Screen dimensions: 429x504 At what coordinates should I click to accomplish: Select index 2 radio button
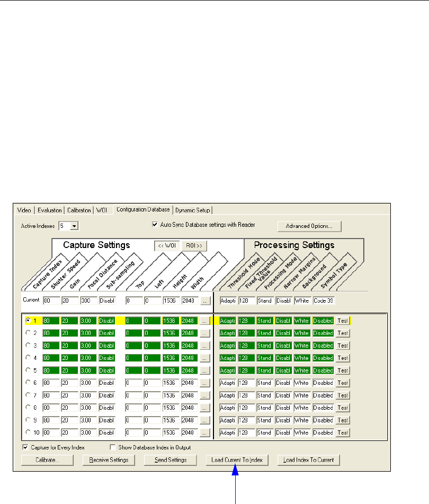(28, 333)
